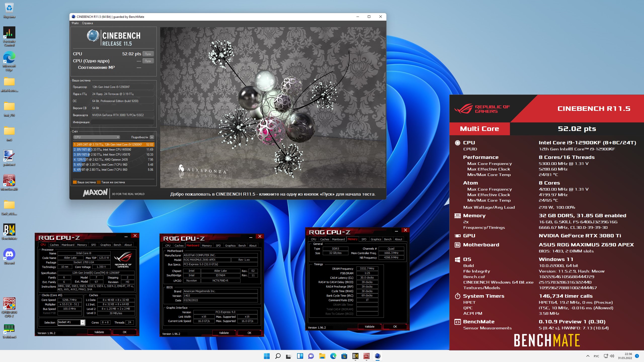Select ranking row Intel Core i7 CPU 860
This screenshot has height=362, width=644.
point(113,170)
